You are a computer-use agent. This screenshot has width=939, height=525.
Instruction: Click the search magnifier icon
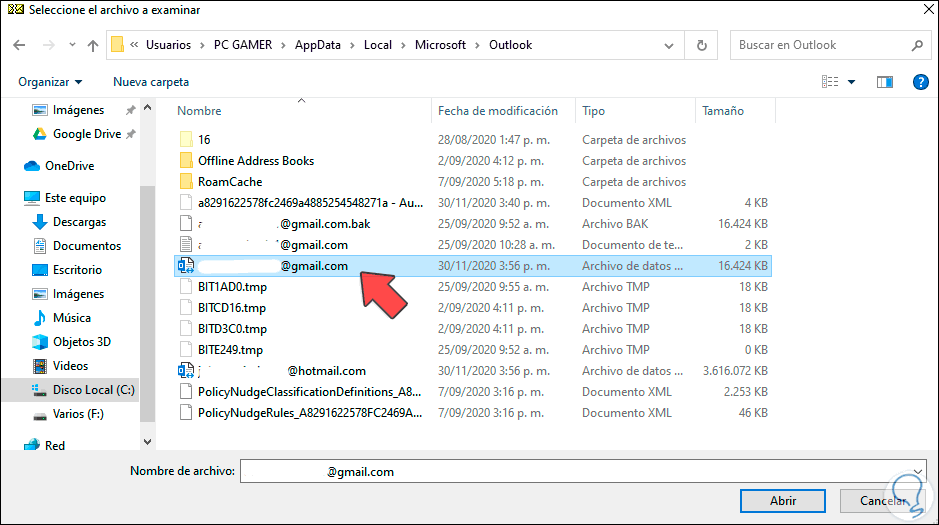917,45
